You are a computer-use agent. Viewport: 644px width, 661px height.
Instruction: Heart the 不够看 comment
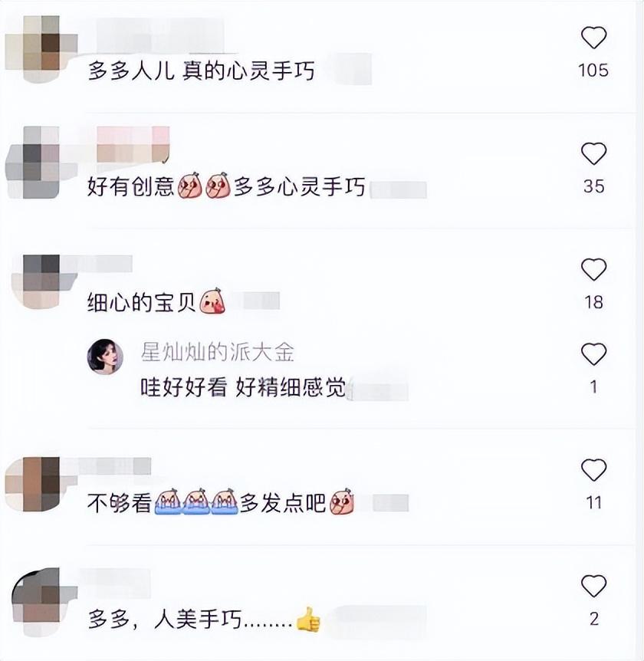594,469
